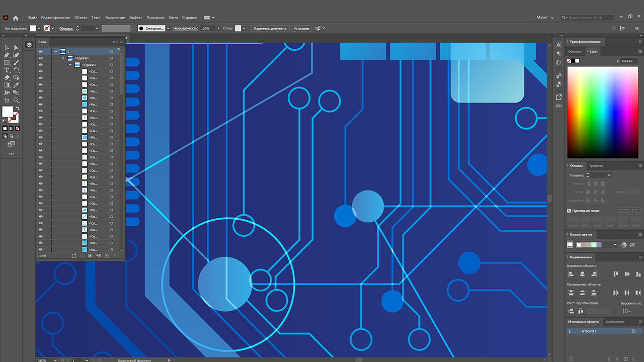644x362 pixels.
Task: Open the OpenType panel icon
Action: click(558, 62)
